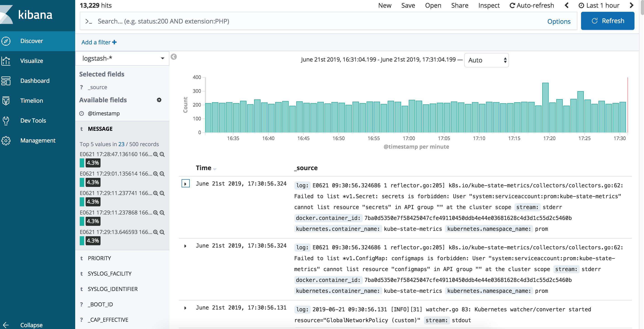Viewport: 644px width, 329px height.
Task: Expand the 17:30:56.131 watcher.go row
Action: click(x=185, y=308)
